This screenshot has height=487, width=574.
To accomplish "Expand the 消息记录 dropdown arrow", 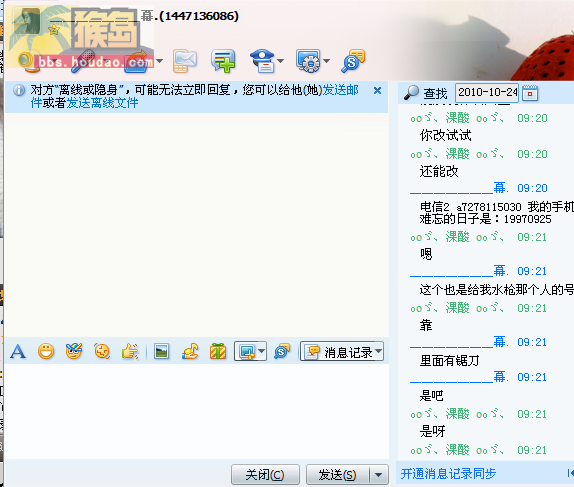I will pyautogui.click(x=379, y=351).
